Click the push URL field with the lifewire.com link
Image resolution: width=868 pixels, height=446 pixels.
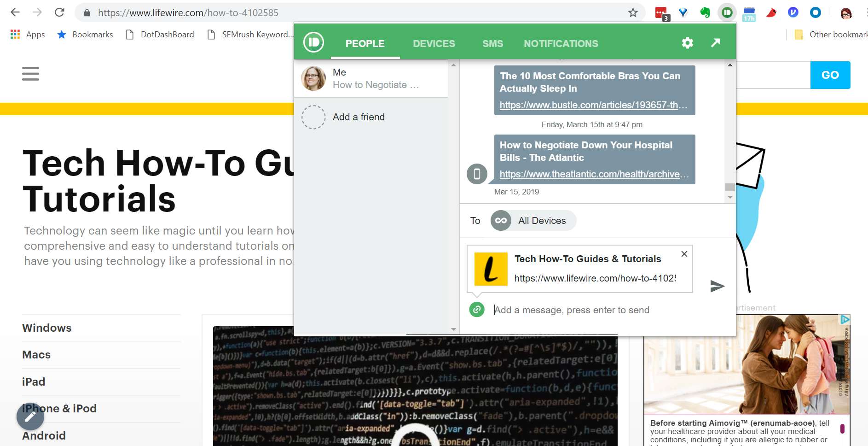595,278
